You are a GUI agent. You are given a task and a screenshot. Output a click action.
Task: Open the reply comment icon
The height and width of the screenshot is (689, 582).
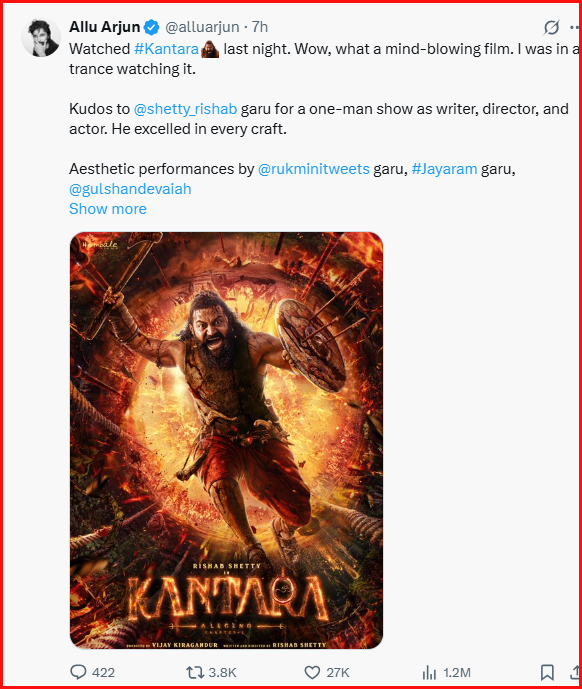click(x=79, y=672)
